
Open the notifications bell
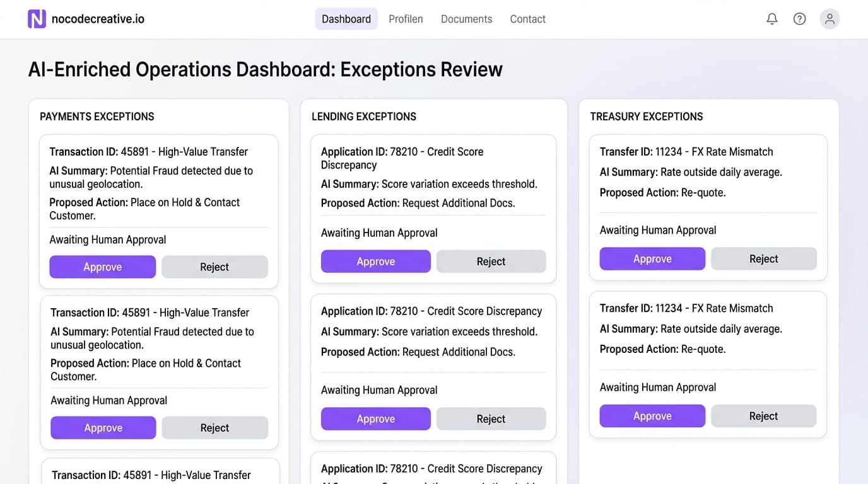coord(771,19)
